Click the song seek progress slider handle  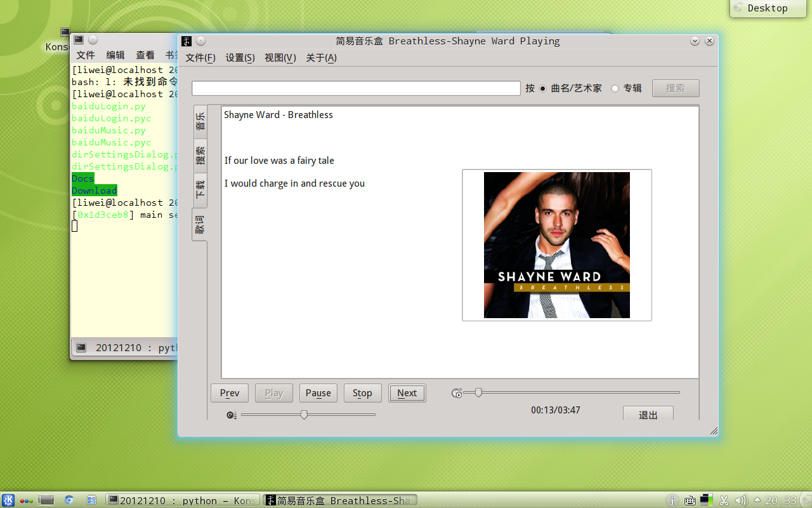[478, 393]
